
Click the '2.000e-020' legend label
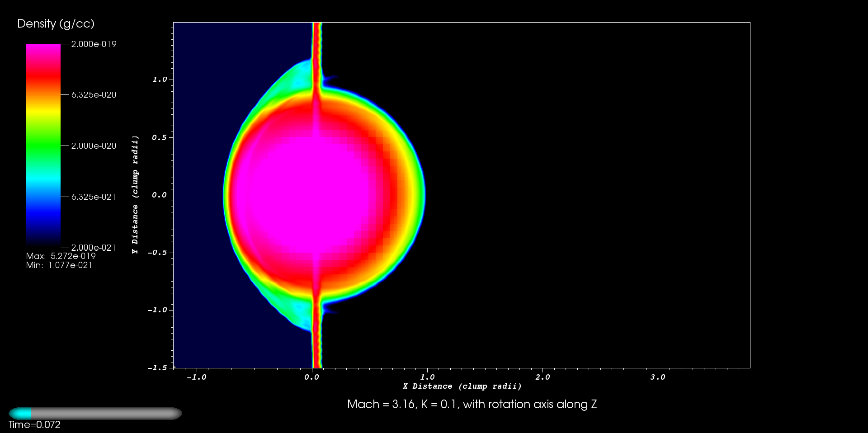94,146
